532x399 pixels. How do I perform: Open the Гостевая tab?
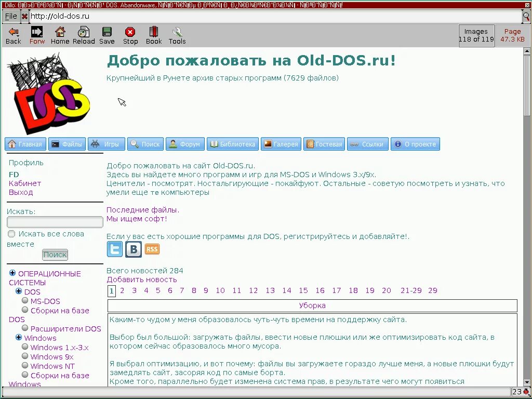(x=324, y=144)
